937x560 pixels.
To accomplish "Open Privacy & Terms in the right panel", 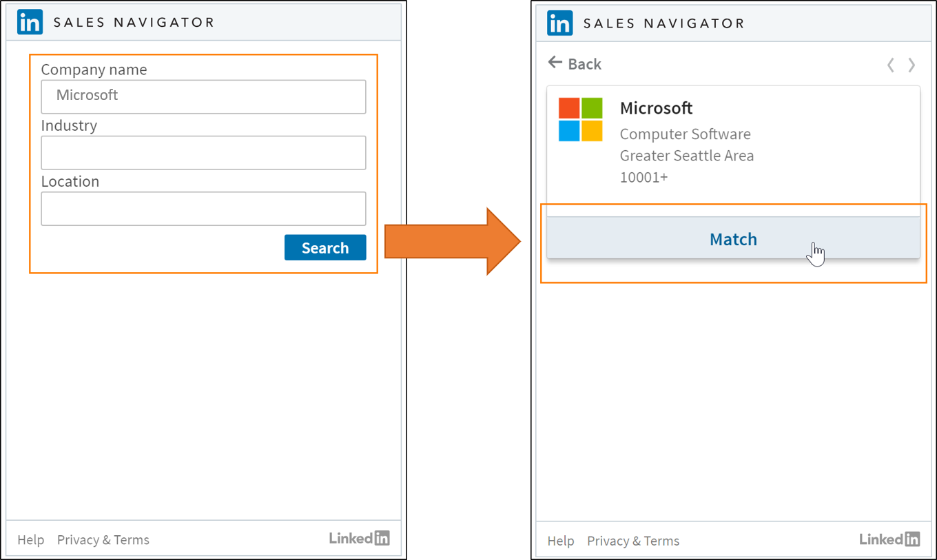I will pyautogui.click(x=633, y=541).
